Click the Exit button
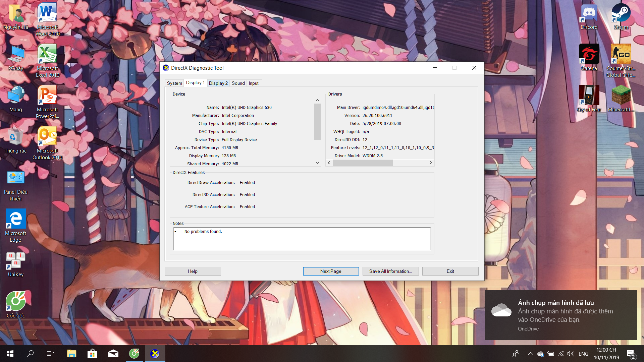Image resolution: width=644 pixels, height=362 pixels. (450, 271)
